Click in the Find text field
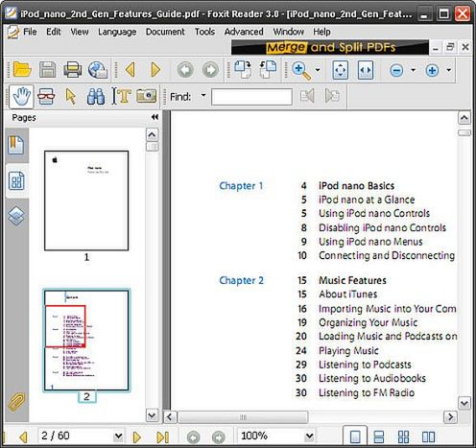 251,97
